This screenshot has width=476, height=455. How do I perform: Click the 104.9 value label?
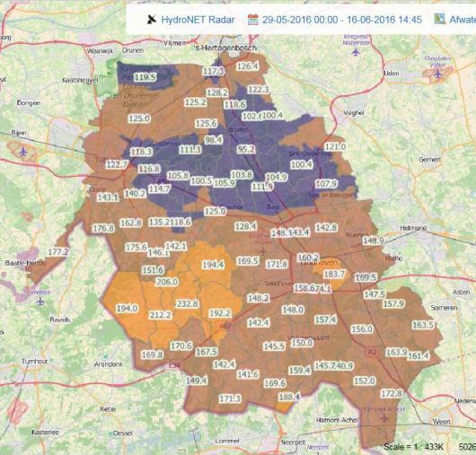point(277,177)
